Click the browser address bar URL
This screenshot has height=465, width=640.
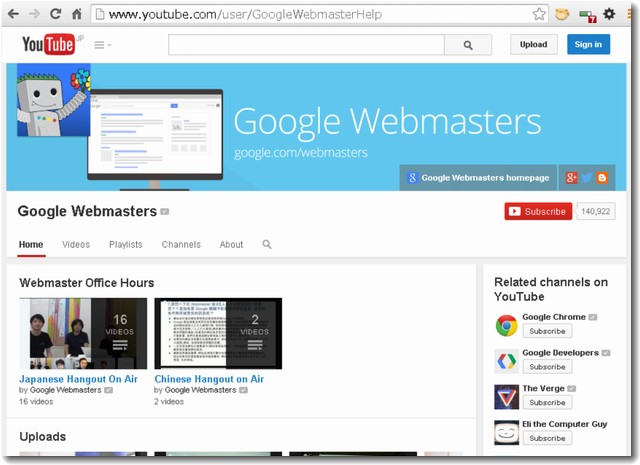point(245,14)
